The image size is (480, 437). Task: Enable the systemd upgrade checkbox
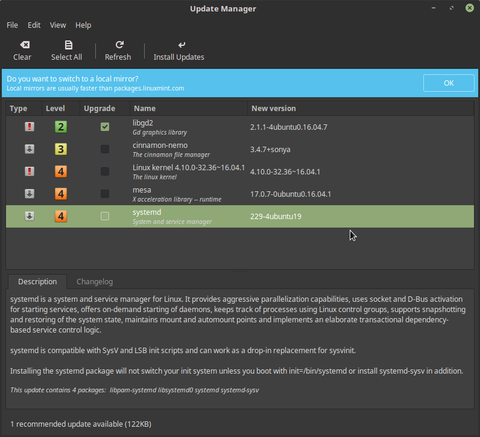pyautogui.click(x=105, y=216)
